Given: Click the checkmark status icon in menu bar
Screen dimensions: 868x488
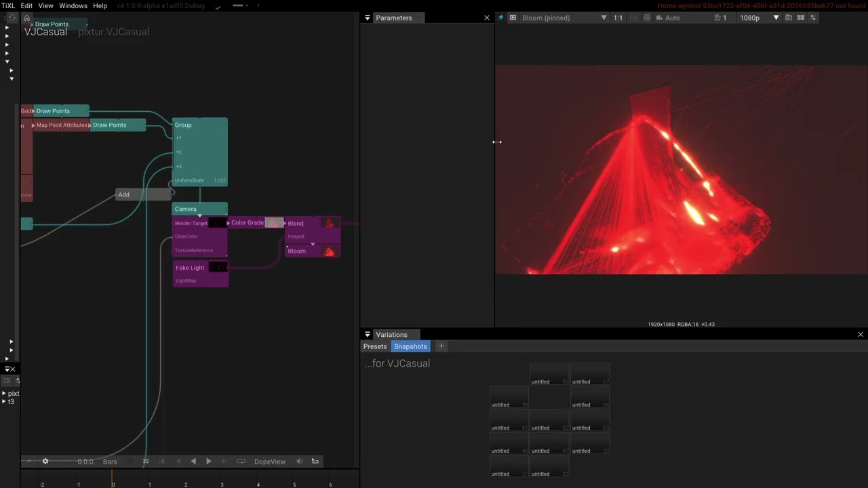Looking at the screenshot, I should 218,6.
